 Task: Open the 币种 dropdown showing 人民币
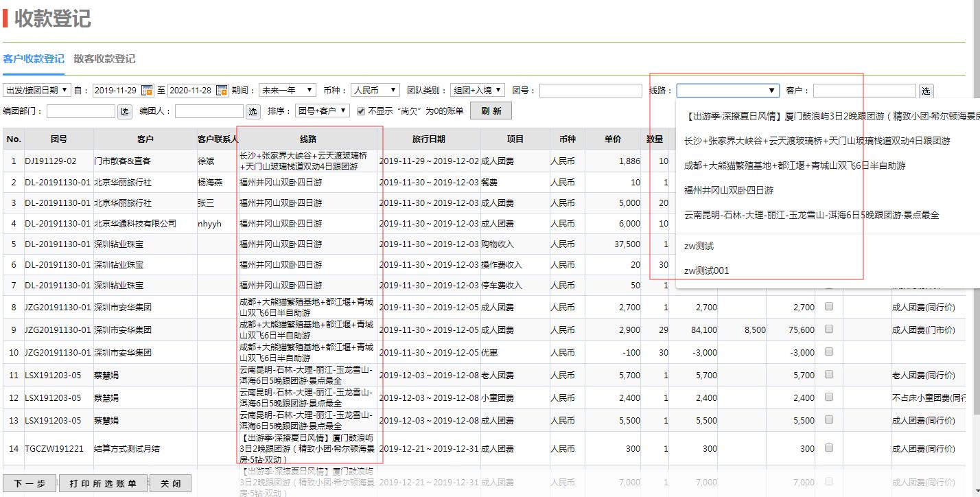click(x=375, y=91)
